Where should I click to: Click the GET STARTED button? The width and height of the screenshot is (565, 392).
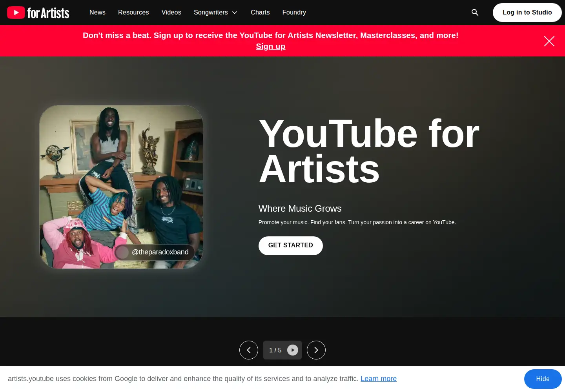291,246
